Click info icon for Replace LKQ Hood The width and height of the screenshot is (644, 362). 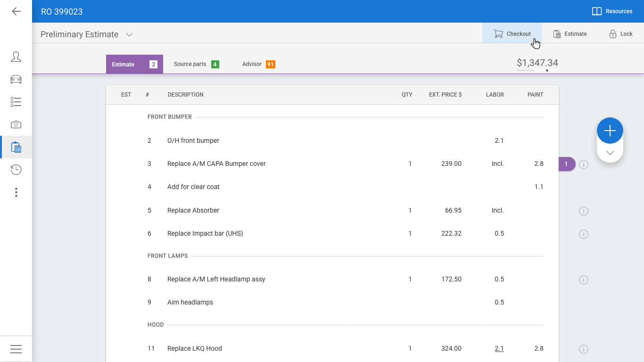point(584,349)
